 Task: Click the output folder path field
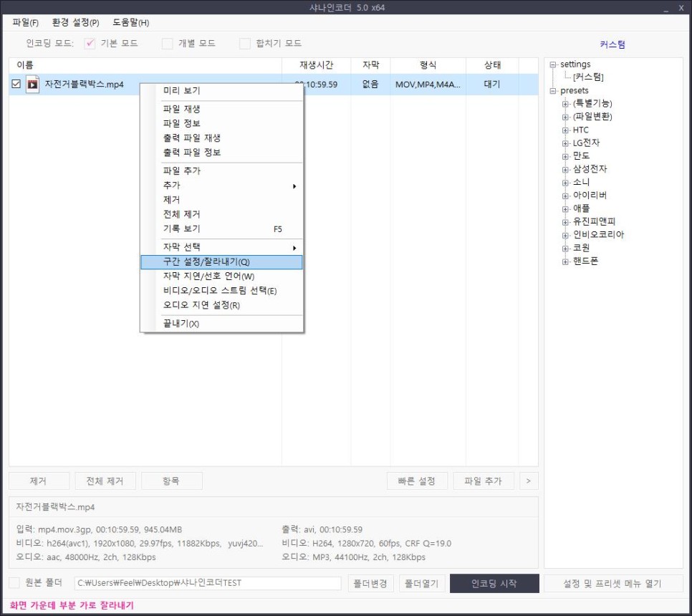[208, 583]
